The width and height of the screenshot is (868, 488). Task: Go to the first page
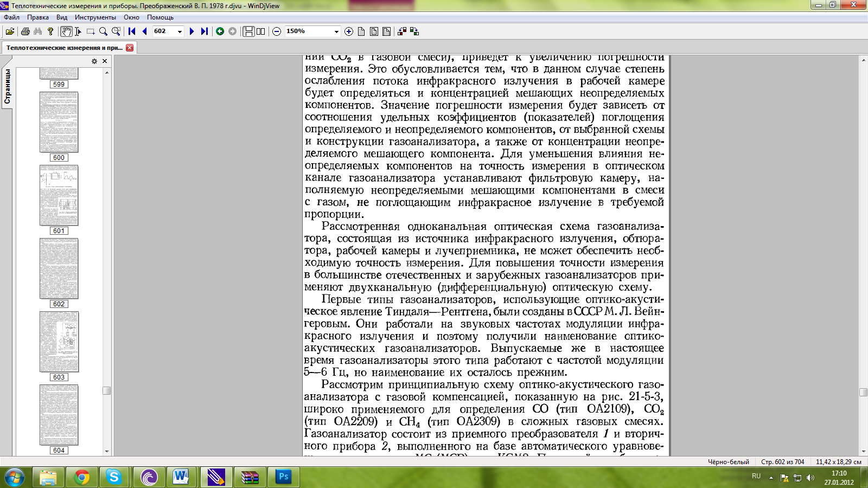[132, 31]
